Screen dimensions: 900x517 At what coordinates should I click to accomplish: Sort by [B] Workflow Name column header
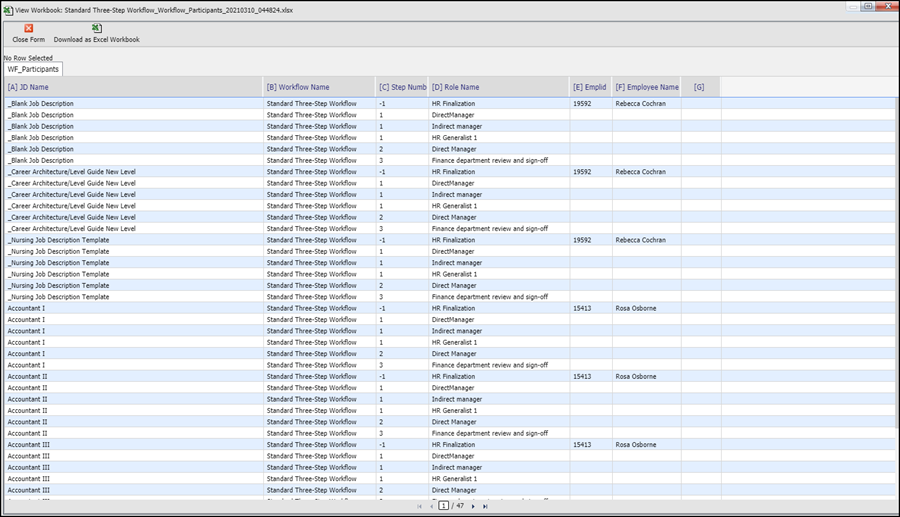[x=319, y=87]
